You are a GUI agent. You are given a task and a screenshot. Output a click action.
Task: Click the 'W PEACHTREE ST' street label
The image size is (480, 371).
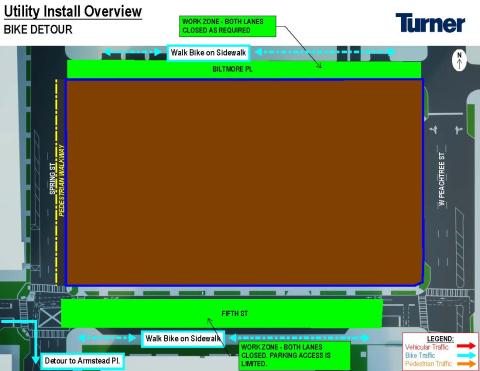click(x=442, y=179)
